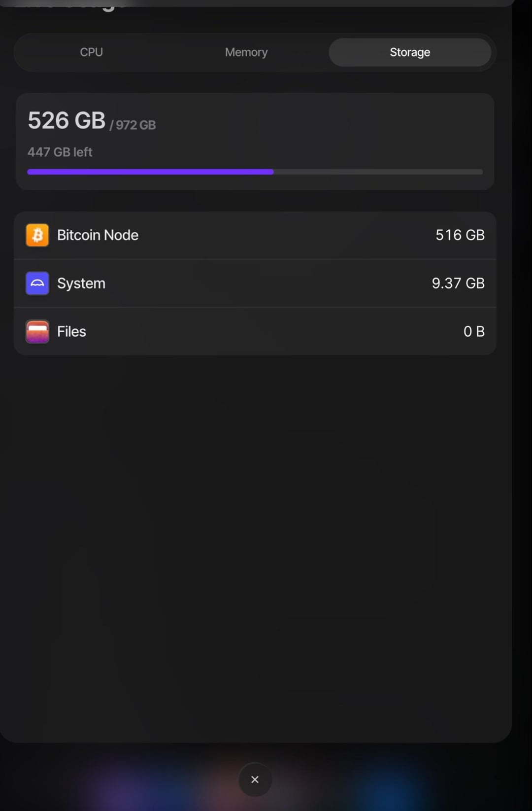Click the red Files app icon
The width and height of the screenshot is (532, 811).
tap(37, 331)
